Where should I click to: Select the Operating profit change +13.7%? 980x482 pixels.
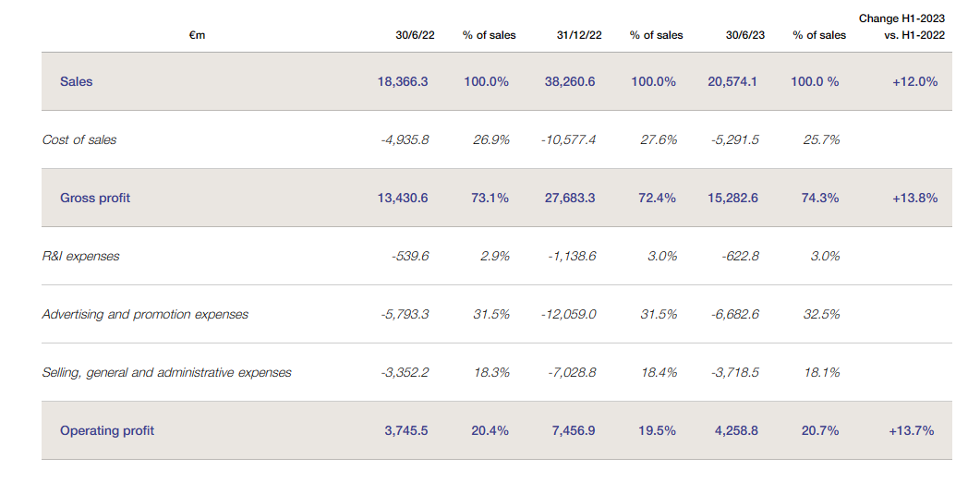point(912,430)
